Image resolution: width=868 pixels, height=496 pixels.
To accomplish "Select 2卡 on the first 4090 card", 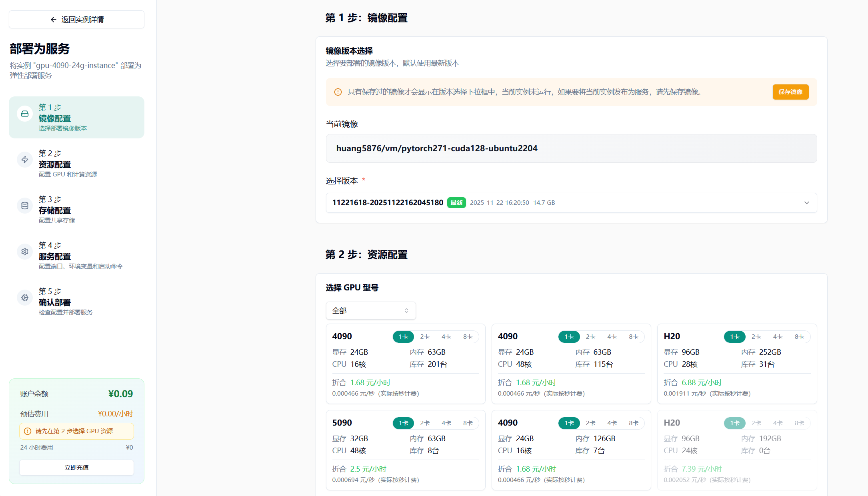I will (425, 337).
